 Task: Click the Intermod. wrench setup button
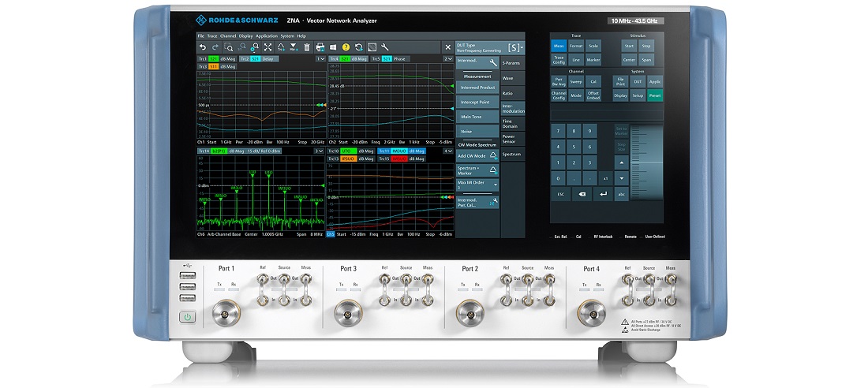(x=477, y=63)
